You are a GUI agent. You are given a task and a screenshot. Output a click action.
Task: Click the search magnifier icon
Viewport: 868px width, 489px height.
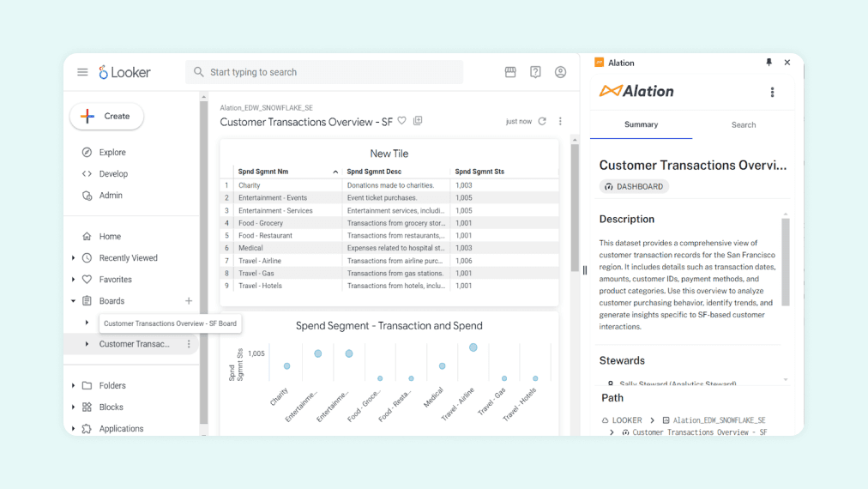(x=199, y=72)
